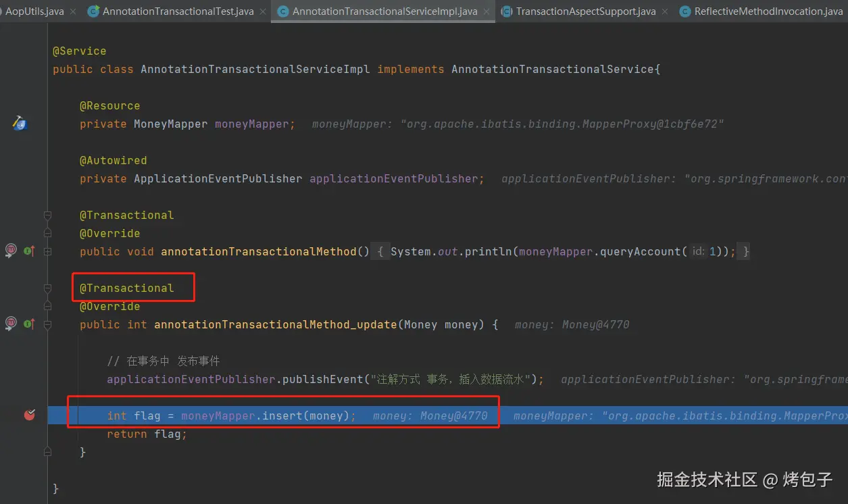Viewport: 848px width, 504px height.
Task: Close the TransactionAspectSupport.java tab
Action: 665,11
